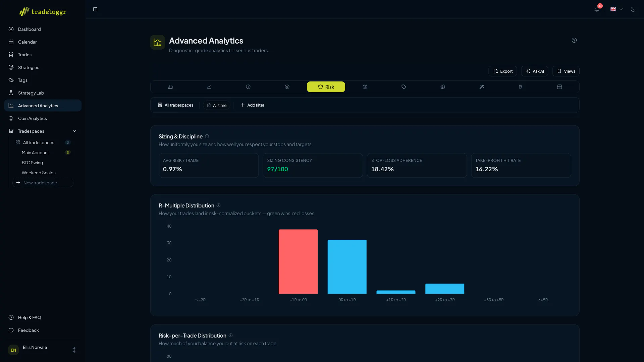Select the bitcoin symbol tab
Screen dimensions: 644x362
tap(521, 87)
